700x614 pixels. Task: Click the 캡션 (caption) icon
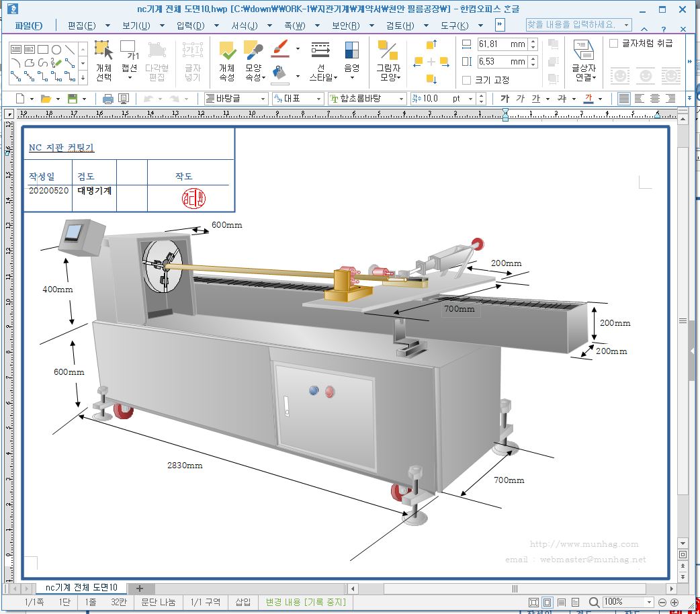coord(129,60)
